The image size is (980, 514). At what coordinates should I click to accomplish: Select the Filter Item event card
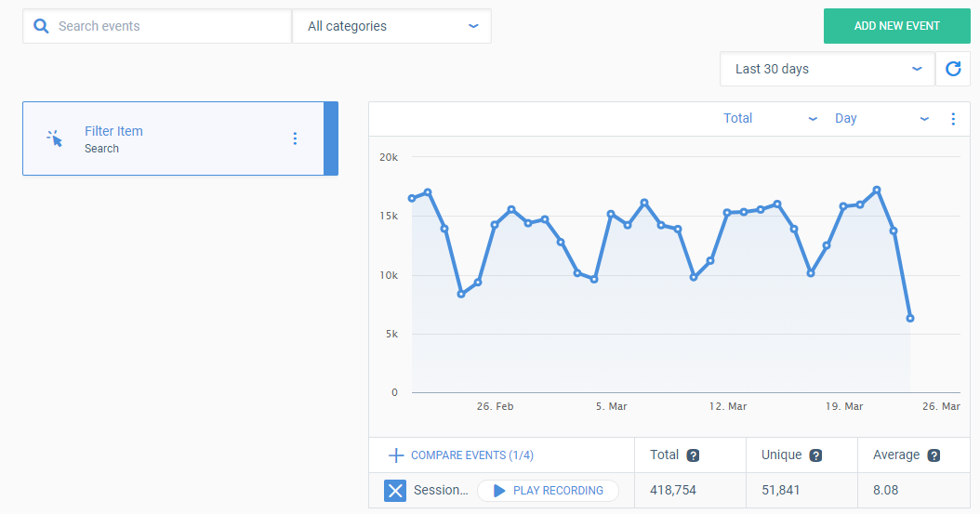pos(180,138)
